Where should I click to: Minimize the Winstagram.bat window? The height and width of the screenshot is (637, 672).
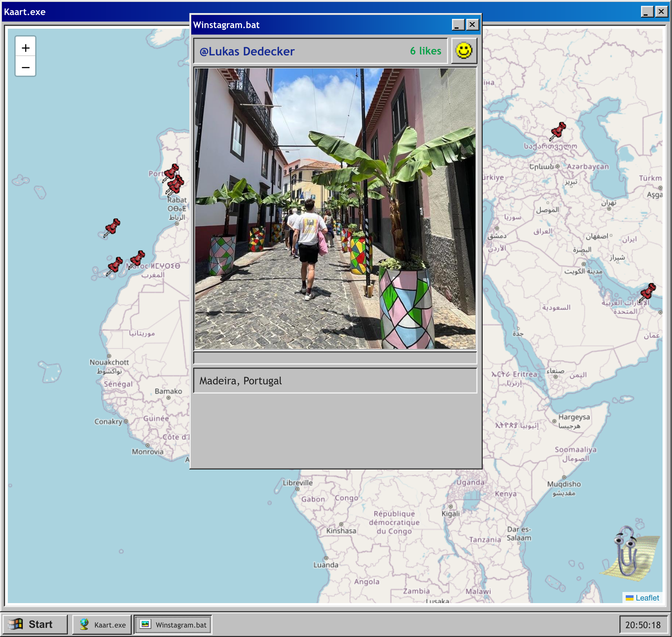click(458, 25)
